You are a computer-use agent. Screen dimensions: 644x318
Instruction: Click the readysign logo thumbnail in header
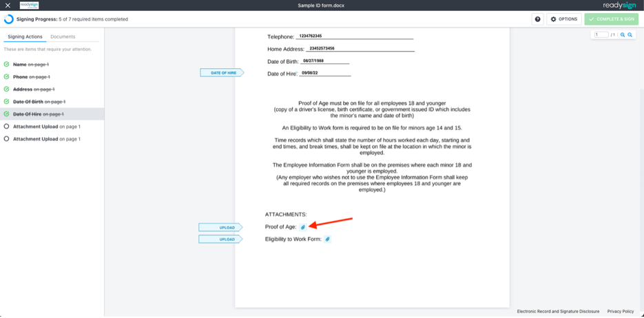click(x=29, y=6)
